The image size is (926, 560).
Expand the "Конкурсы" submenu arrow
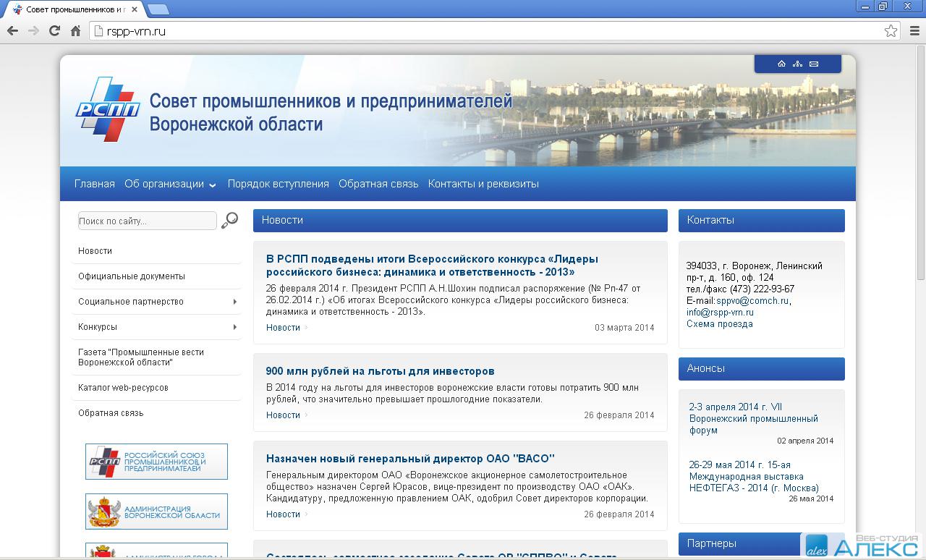point(235,327)
